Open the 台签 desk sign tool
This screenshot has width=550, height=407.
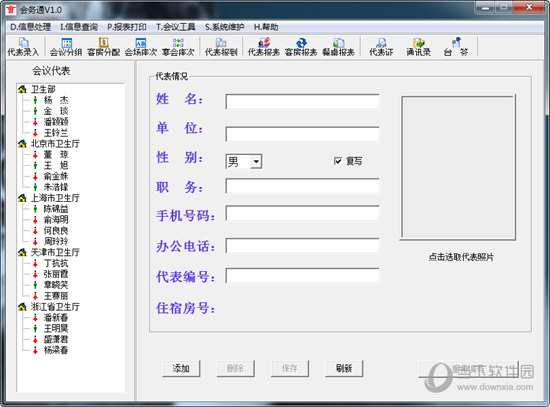pos(456,47)
